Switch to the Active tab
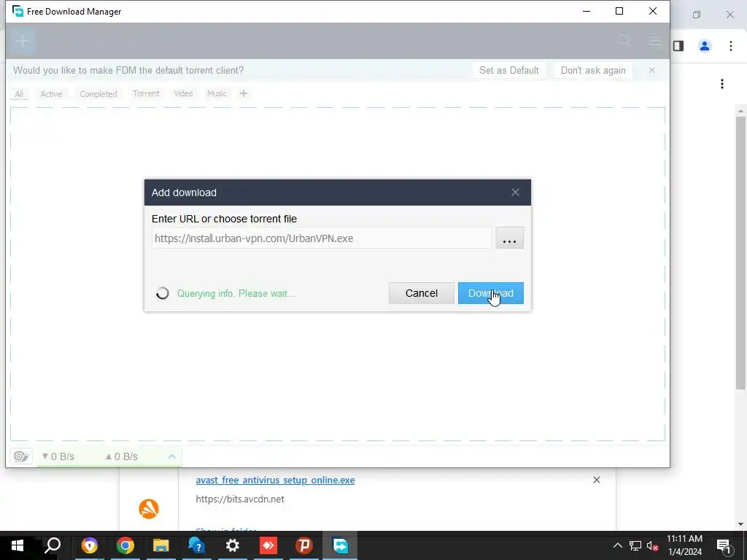The width and height of the screenshot is (747, 560). 51,94
